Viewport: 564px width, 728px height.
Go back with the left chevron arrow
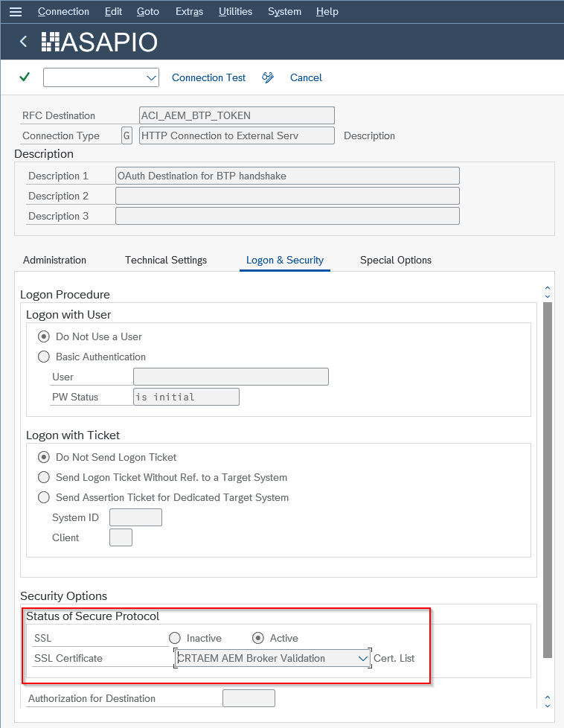23,42
